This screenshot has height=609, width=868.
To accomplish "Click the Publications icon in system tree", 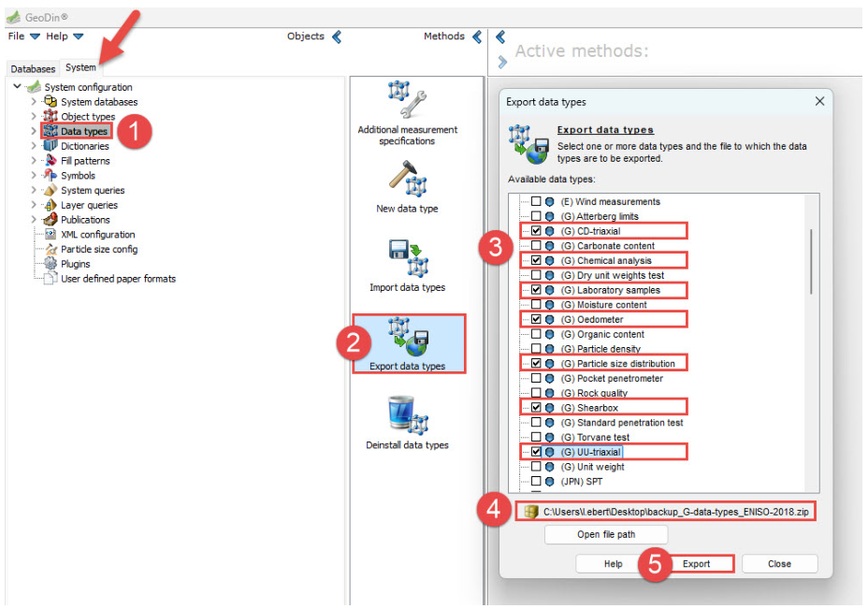I will 51,220.
